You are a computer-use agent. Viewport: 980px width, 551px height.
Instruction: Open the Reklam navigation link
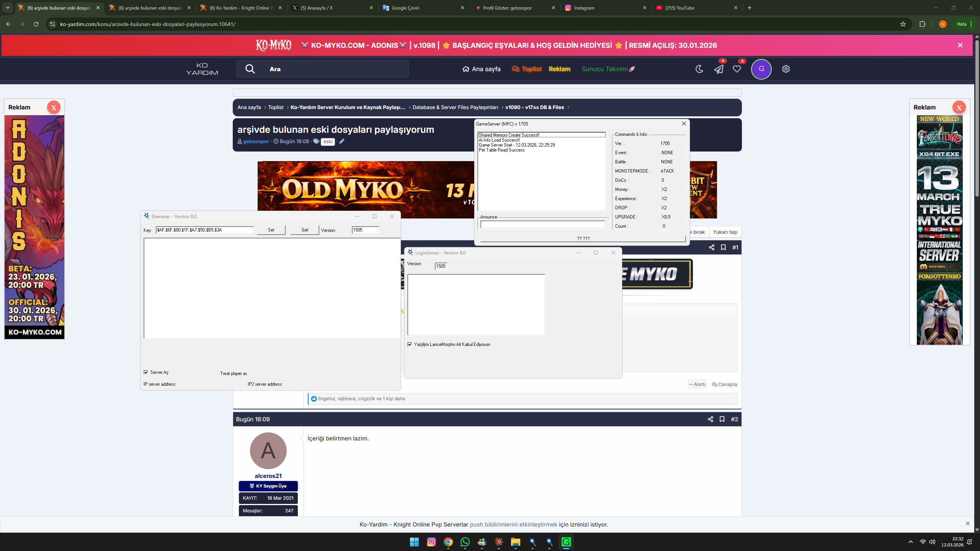click(560, 69)
